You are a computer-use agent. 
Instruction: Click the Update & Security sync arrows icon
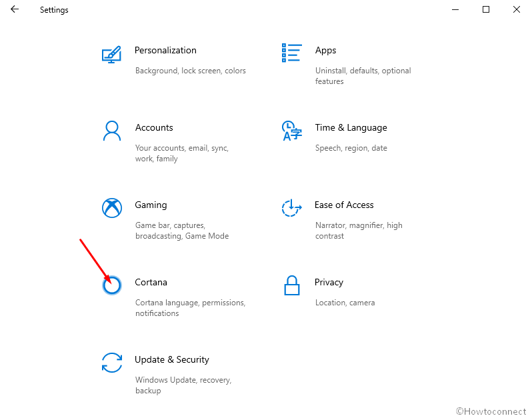point(112,363)
